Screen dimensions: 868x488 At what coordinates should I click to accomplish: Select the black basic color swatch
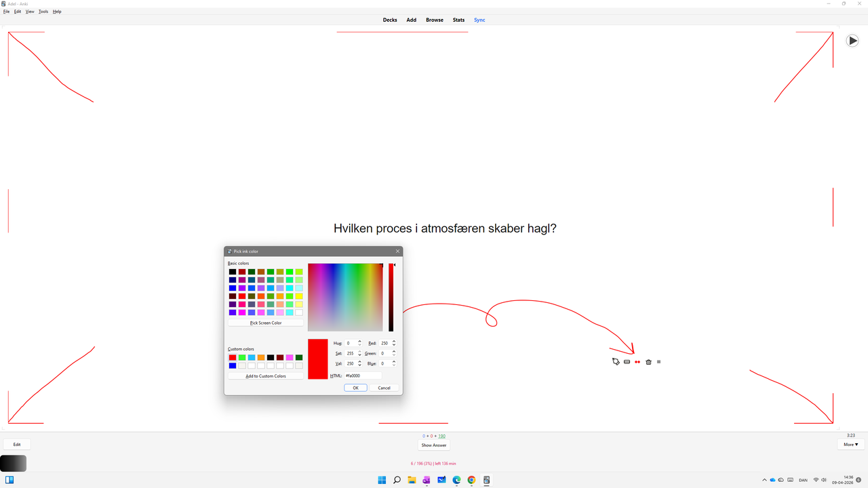(233, 272)
